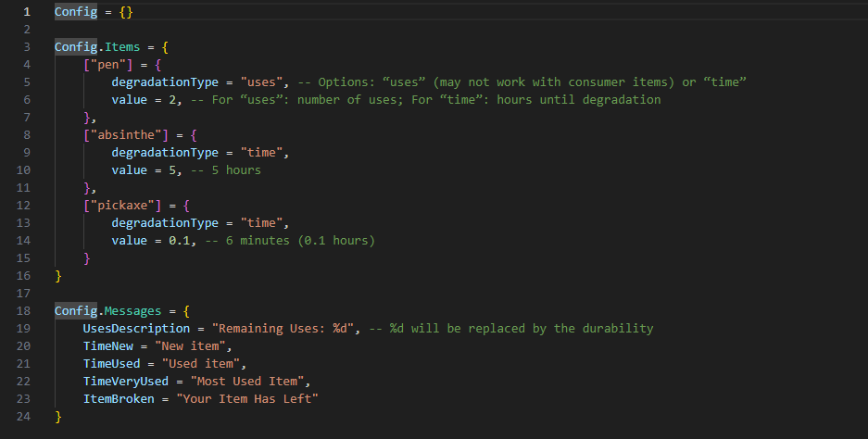Viewport: 868px width, 439px height.
Task: Click the TimeVeryUsed key
Action: coord(126,382)
